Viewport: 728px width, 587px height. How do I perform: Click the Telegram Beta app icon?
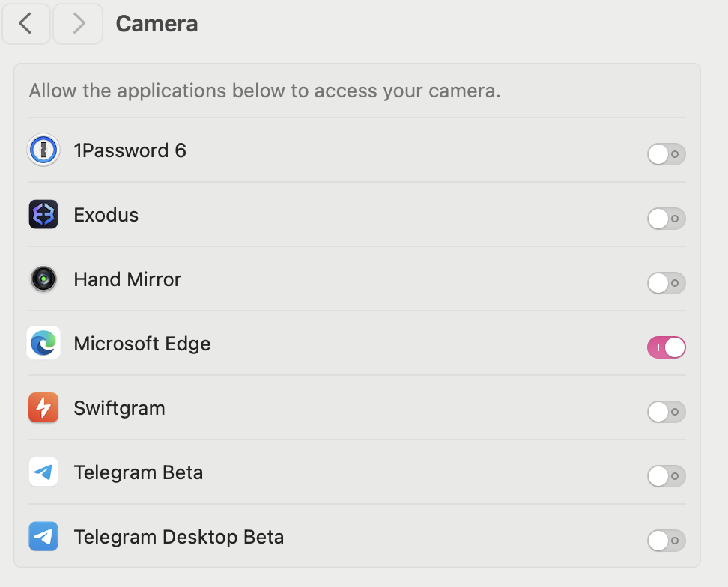coord(43,472)
